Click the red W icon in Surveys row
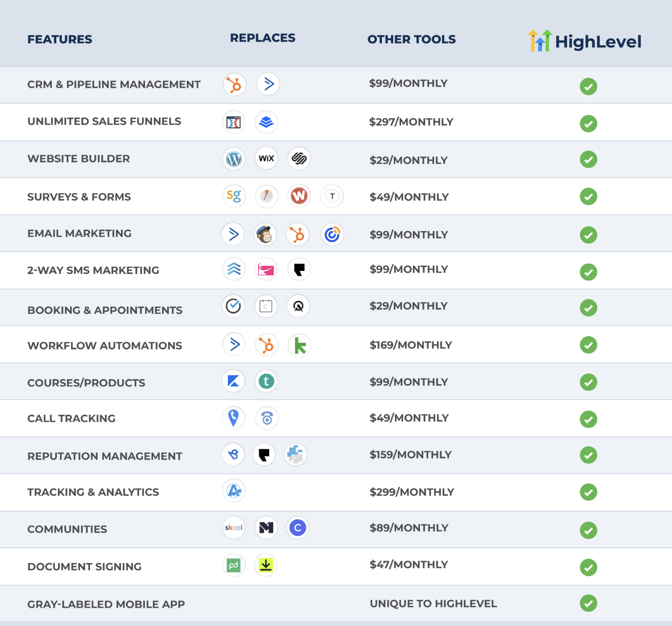Image resolution: width=672 pixels, height=626 pixels. [x=299, y=196]
